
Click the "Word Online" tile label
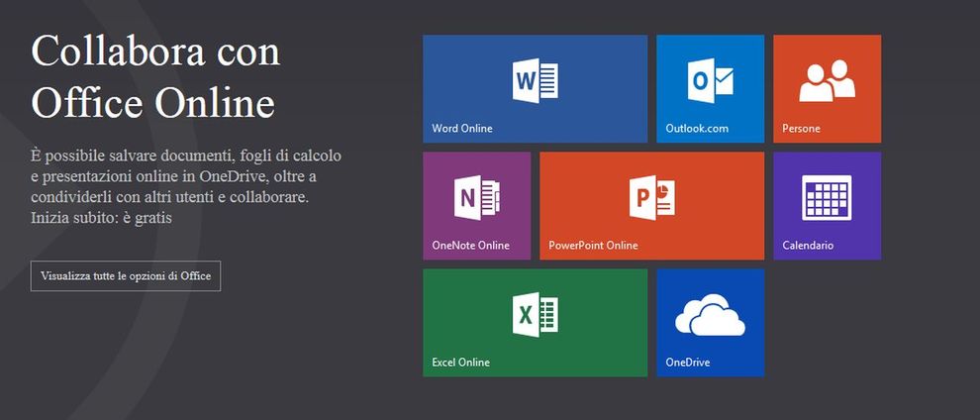pyautogui.click(x=462, y=129)
